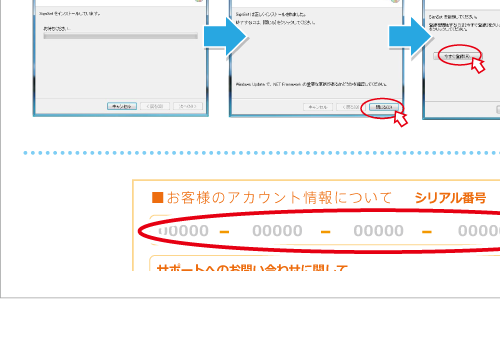500x360 pixels.
Task: Click the greyed-out 次へ button in first dialog
Action: 188,106
